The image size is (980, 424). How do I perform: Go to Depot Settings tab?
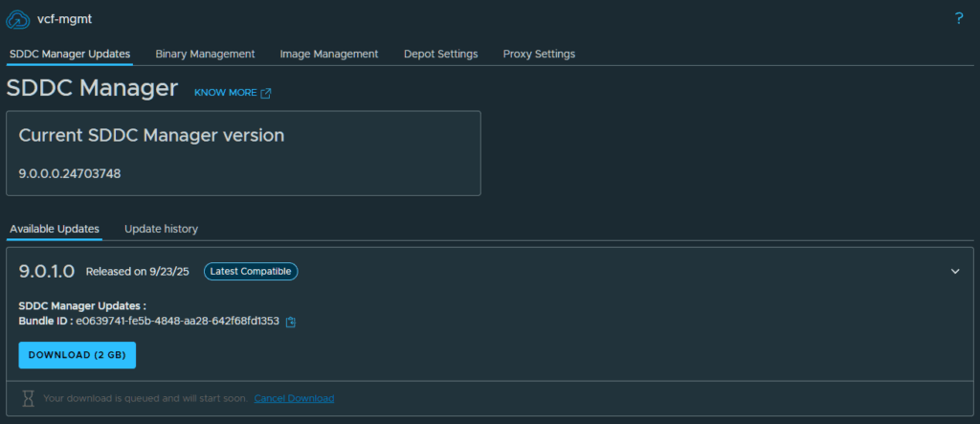[440, 54]
